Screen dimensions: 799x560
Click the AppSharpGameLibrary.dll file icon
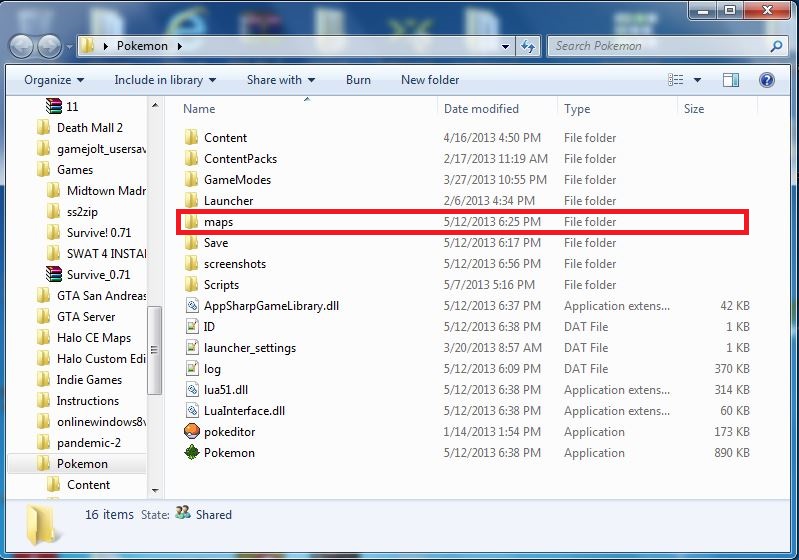coord(192,306)
